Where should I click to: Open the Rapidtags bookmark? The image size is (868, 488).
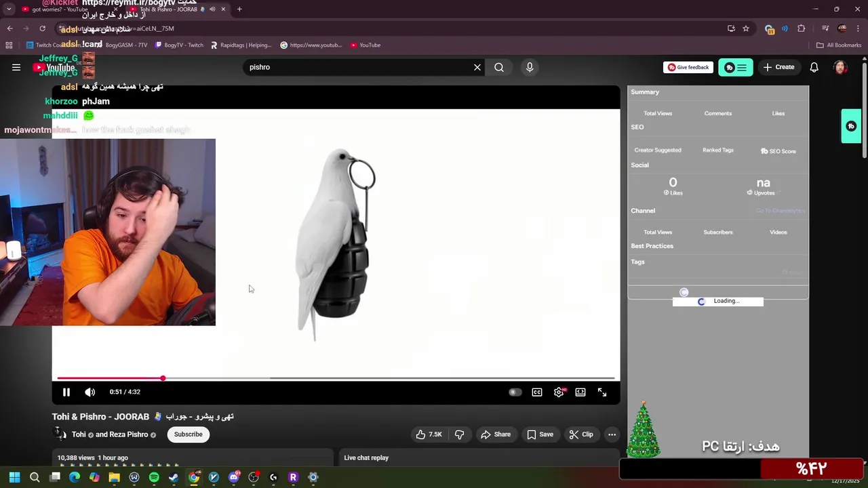tap(241, 45)
